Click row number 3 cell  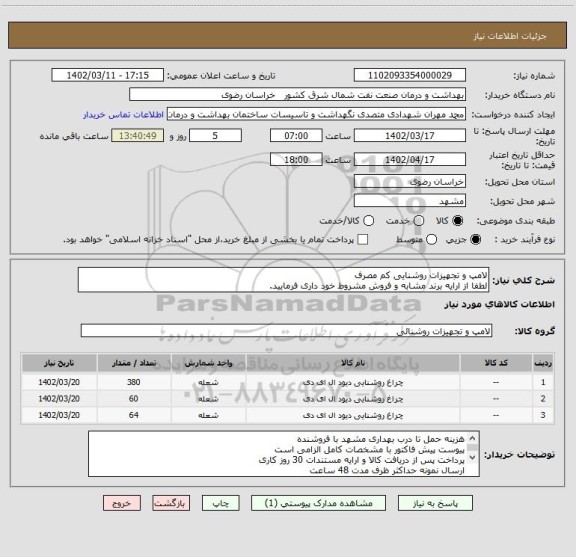coord(543,415)
